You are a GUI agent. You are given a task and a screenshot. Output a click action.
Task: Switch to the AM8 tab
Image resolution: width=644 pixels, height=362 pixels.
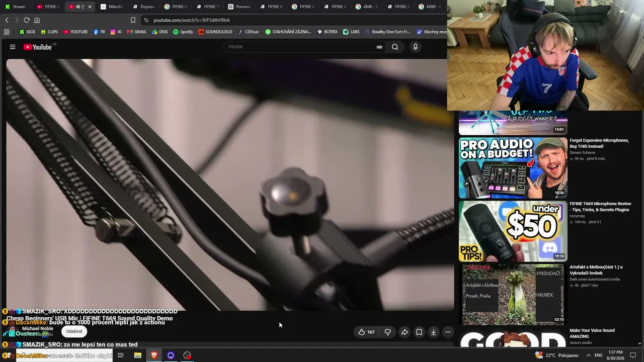(x=366, y=7)
